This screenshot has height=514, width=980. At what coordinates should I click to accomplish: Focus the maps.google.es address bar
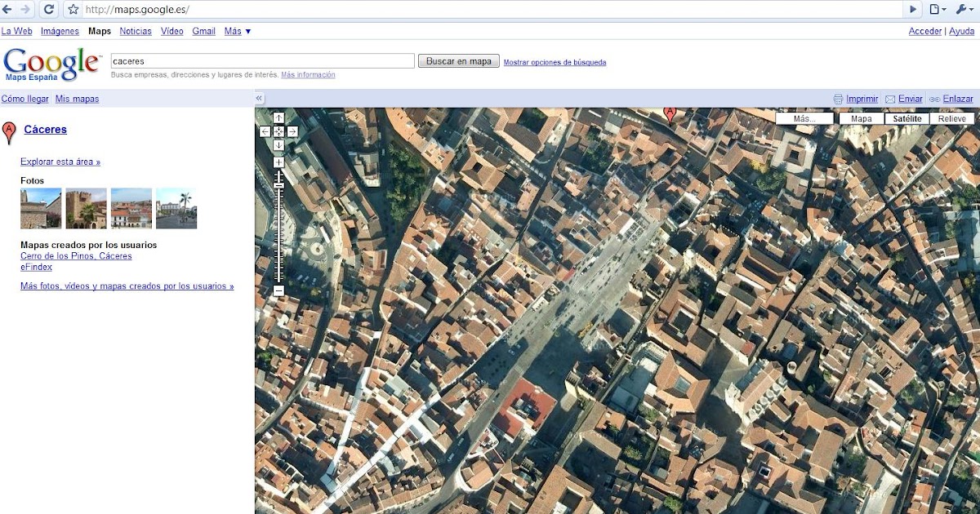(494, 10)
